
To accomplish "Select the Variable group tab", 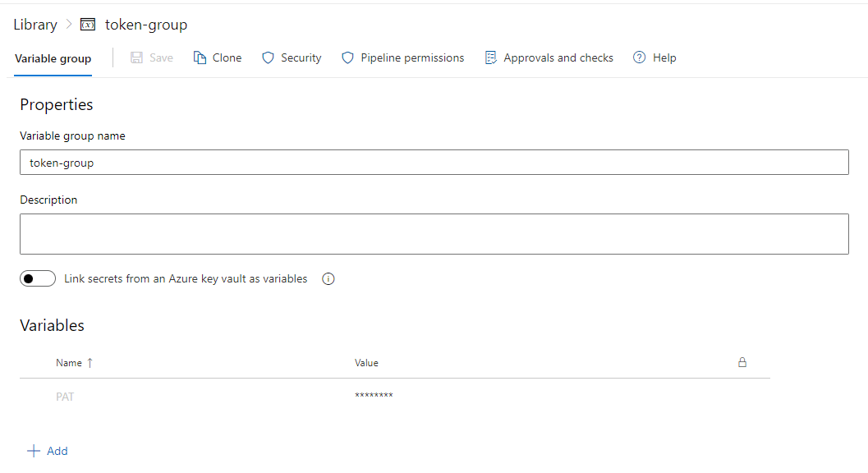I will [x=53, y=58].
